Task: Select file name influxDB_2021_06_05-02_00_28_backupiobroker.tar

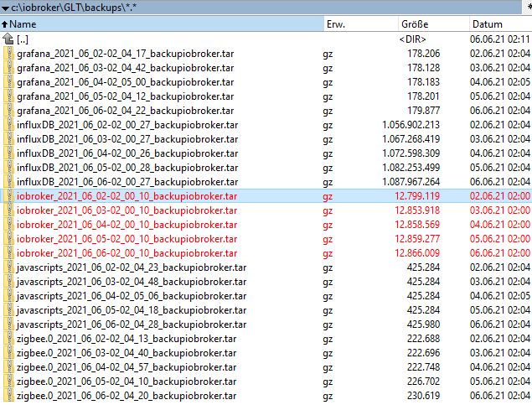Action: [x=127, y=168]
